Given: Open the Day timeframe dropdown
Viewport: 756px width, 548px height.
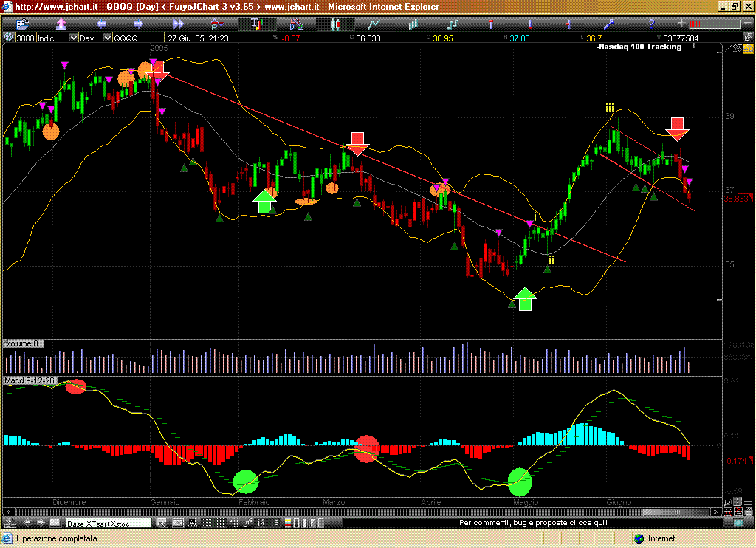Looking at the screenshot, I should pyautogui.click(x=108, y=38).
